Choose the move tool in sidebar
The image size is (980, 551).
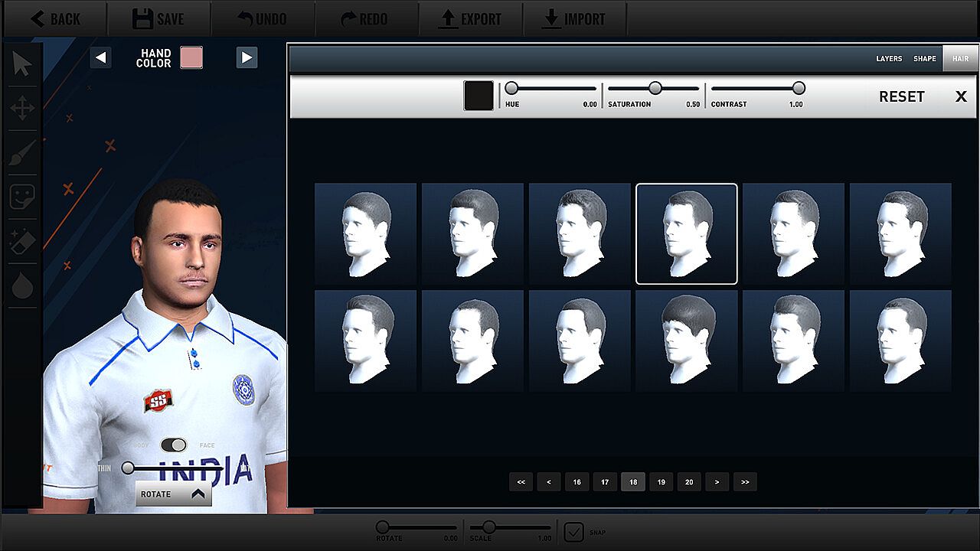[22, 108]
